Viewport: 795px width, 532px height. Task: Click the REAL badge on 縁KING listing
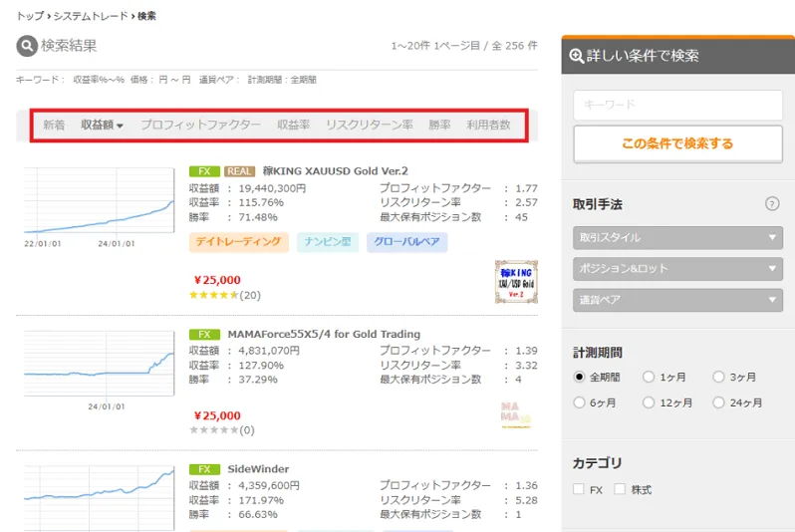pos(241,170)
